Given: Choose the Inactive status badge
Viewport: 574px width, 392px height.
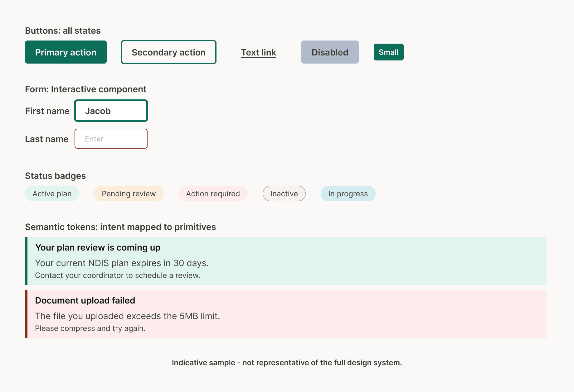Looking at the screenshot, I should [284, 194].
